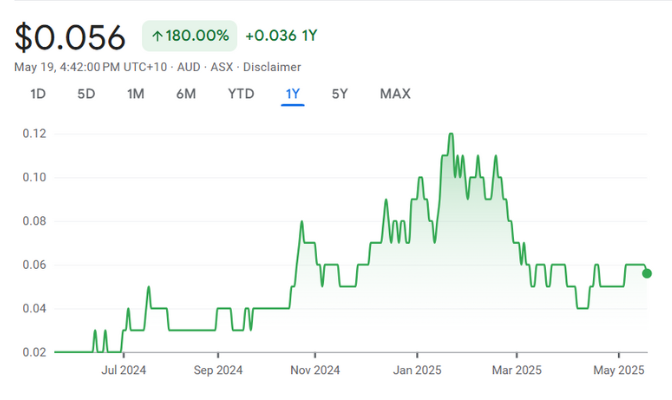The height and width of the screenshot is (400, 672).
Task: Show the 1M chart view
Action: pos(135,94)
